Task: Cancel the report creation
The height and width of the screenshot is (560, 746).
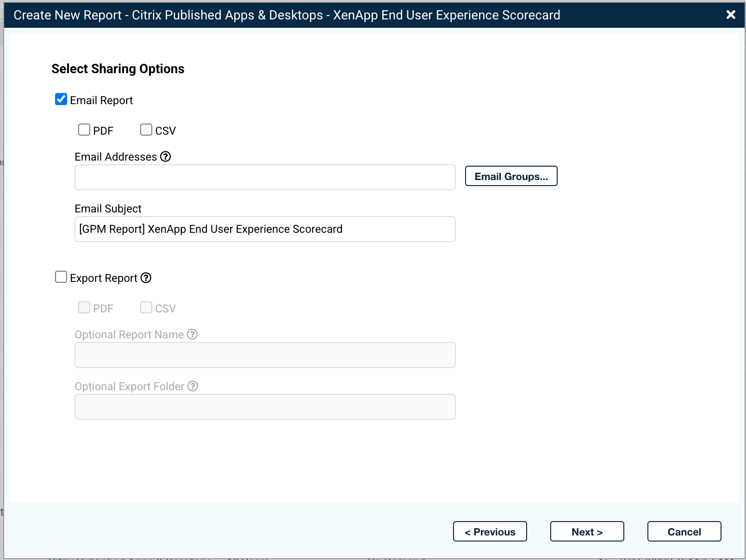Action: pyautogui.click(x=684, y=531)
